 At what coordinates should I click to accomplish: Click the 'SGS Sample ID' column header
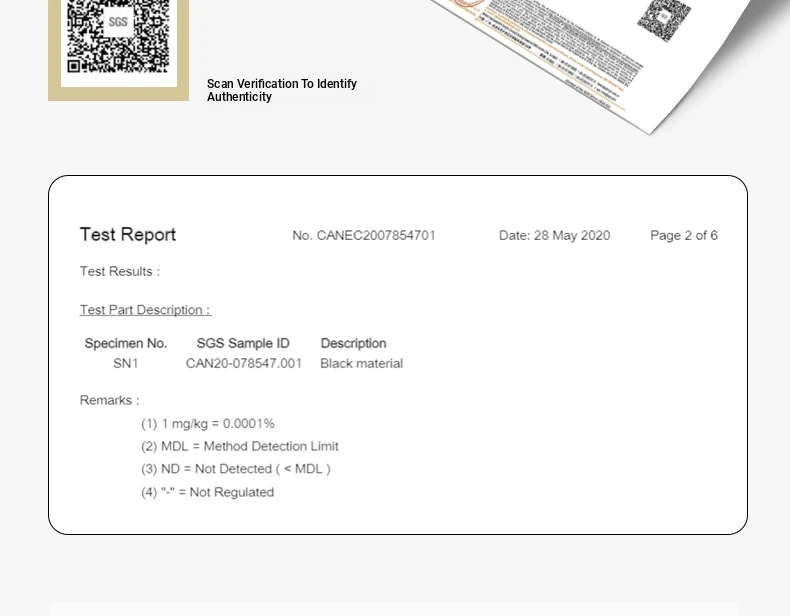(243, 343)
